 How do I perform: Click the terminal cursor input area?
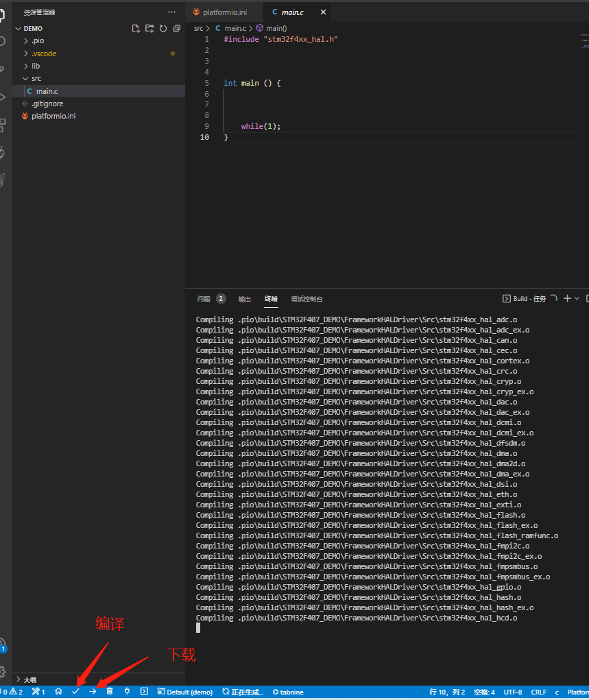pos(198,628)
